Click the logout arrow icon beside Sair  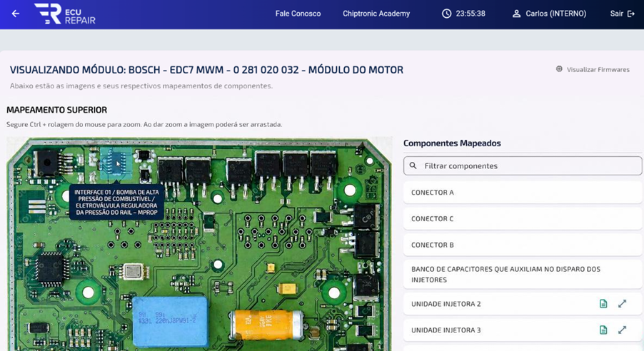click(x=631, y=14)
